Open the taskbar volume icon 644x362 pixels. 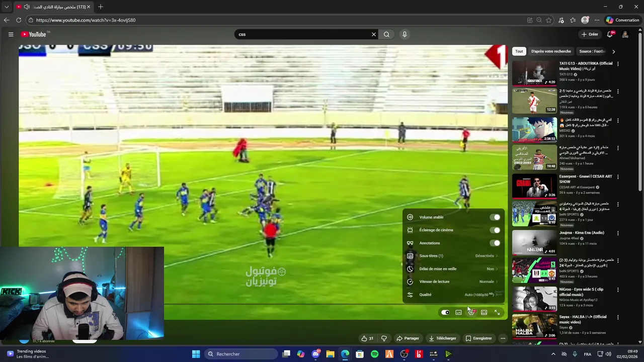[608, 354]
